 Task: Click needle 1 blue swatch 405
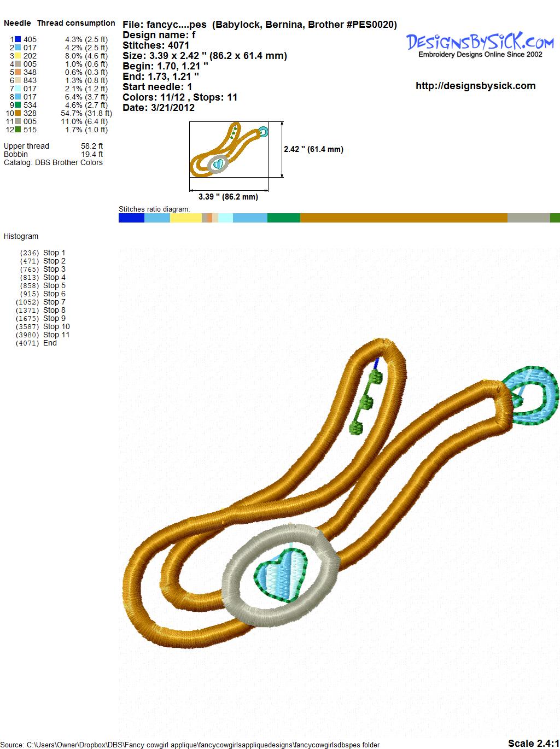coord(18,39)
